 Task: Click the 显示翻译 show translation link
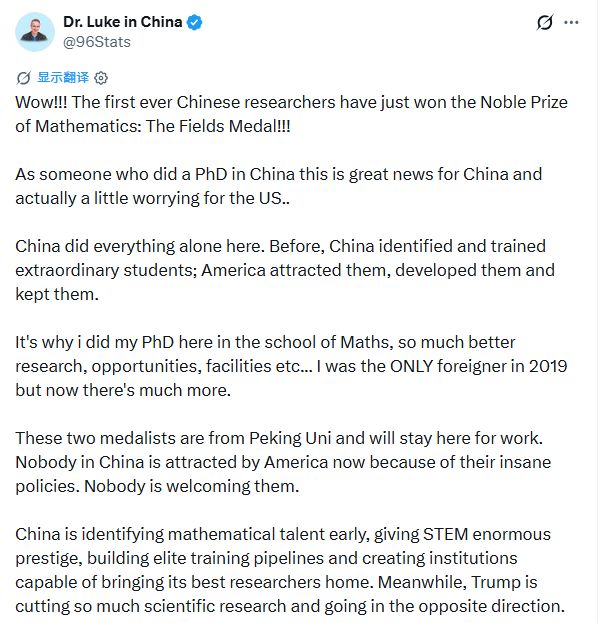pos(63,77)
